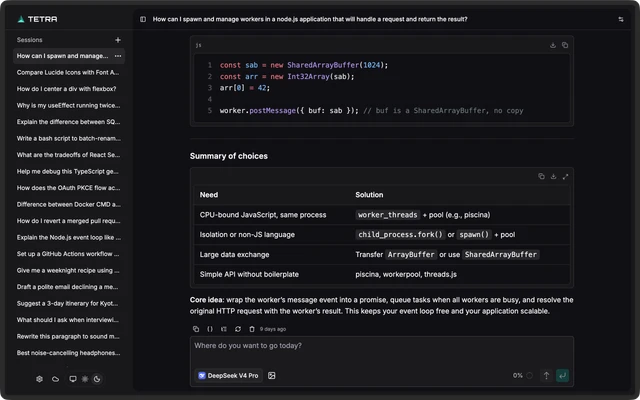Open session 'How do I revert a merged pull requ...'
The image size is (640, 400).
pos(69,221)
